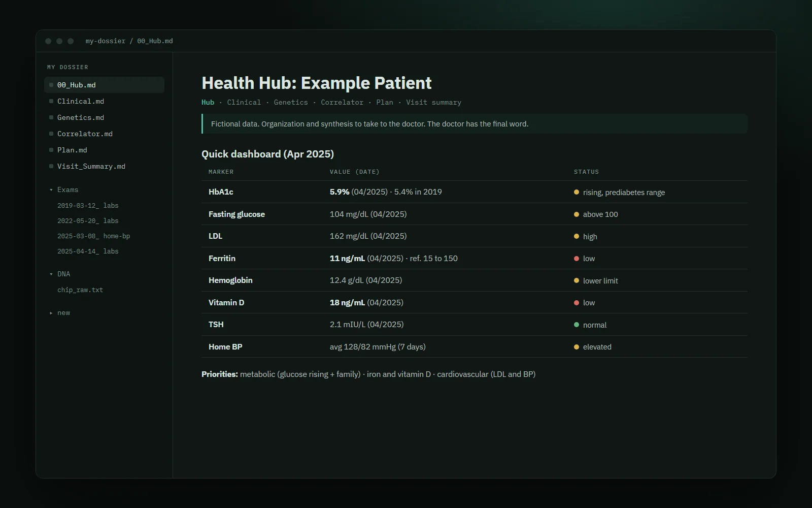This screenshot has width=812, height=508.
Task: Click the STATUS column header
Action: click(587, 172)
